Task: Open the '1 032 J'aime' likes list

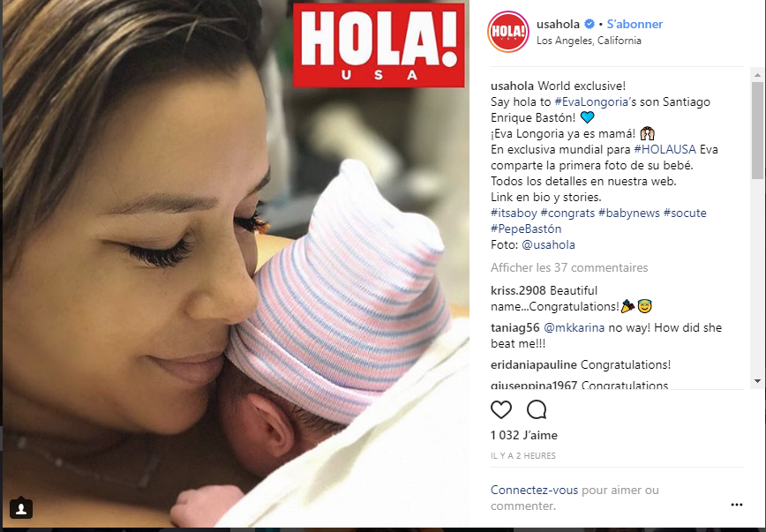Action: (523, 435)
